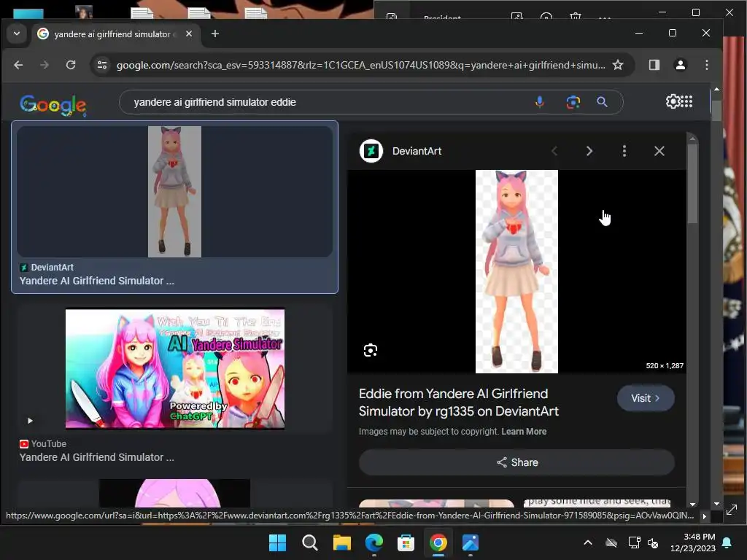Search by image with Google Lens icon

click(x=573, y=102)
